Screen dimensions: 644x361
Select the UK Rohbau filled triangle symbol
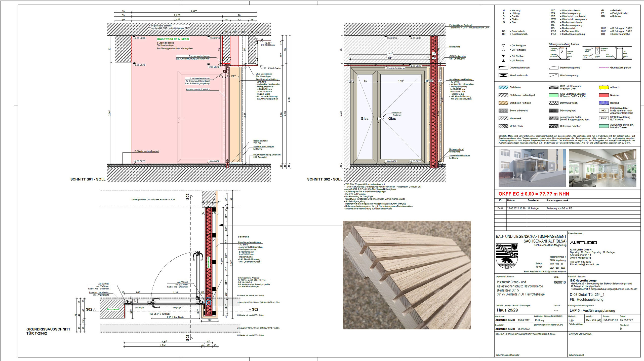[x=503, y=61]
